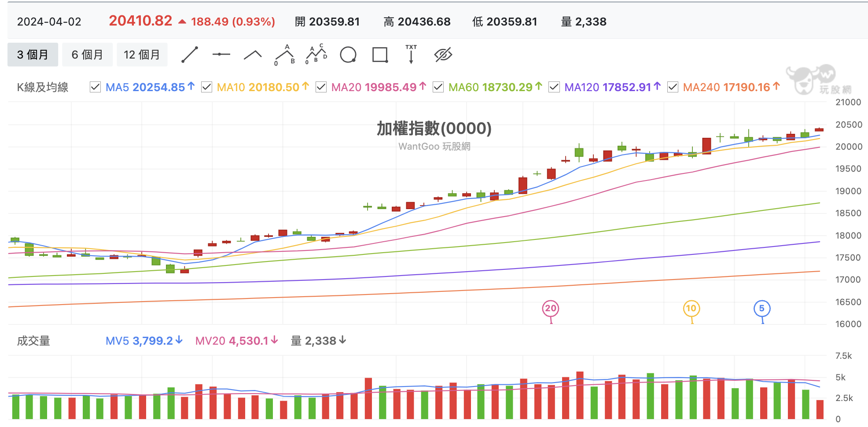Click the blue 5-day timeline marker

point(762,309)
